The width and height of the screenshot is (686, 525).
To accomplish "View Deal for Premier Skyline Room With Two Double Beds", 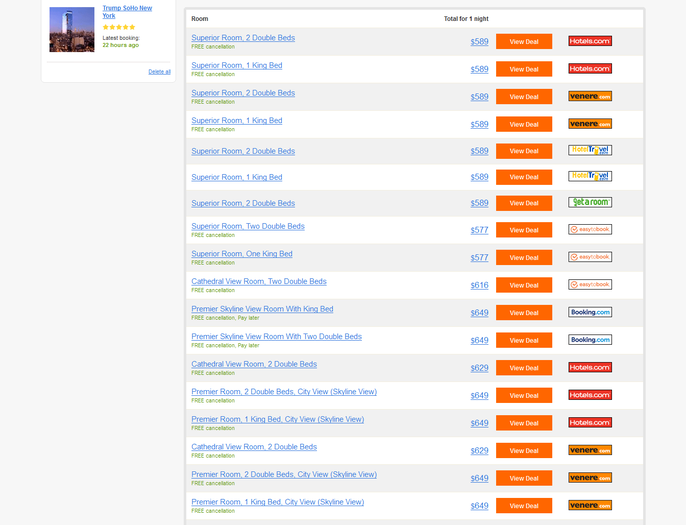I will (524, 340).
